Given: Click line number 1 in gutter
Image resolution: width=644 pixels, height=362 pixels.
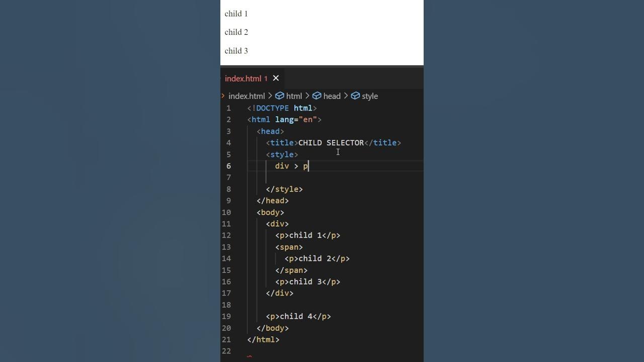Looking at the screenshot, I should 228,108.
